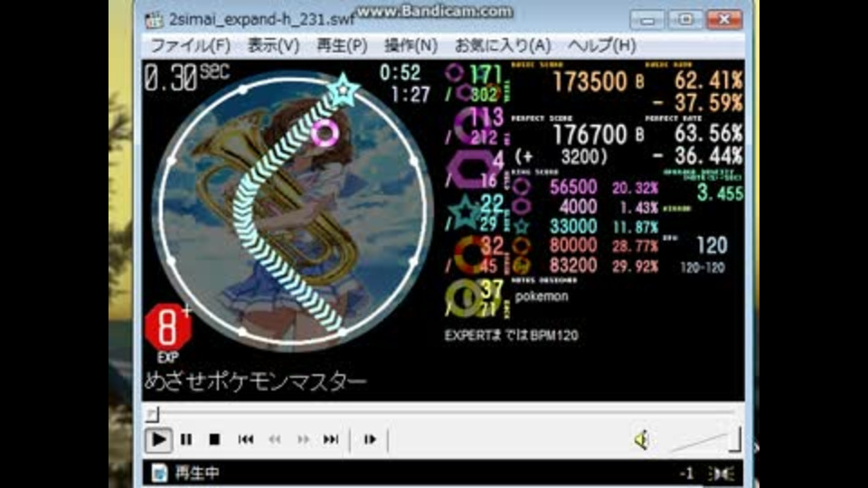Minimize the player window
Viewport: 868px width, 488px height.
647,20
